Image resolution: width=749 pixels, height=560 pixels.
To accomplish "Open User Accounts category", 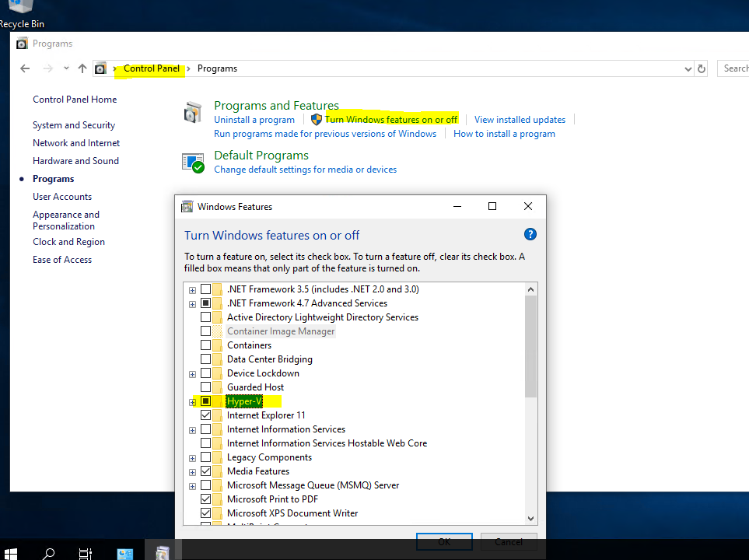I will [x=62, y=197].
